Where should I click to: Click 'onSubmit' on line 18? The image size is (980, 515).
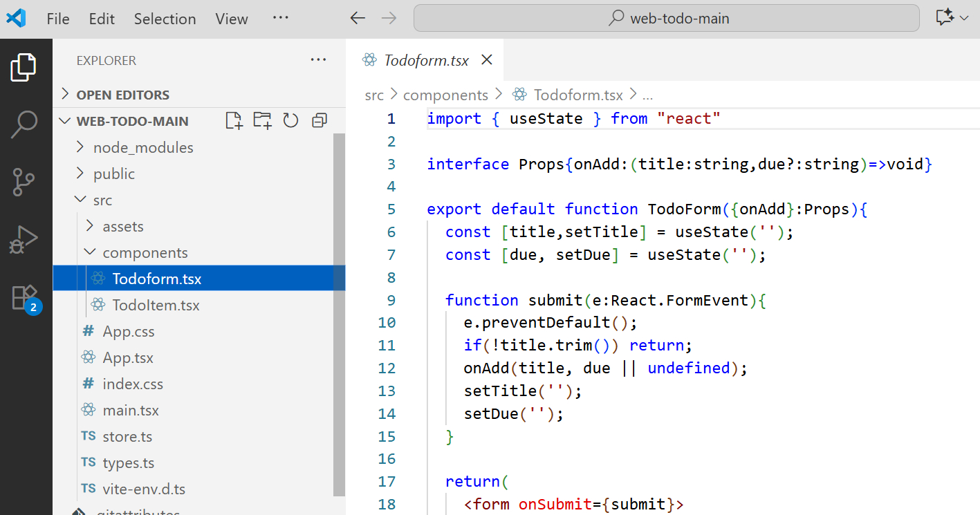coord(555,504)
